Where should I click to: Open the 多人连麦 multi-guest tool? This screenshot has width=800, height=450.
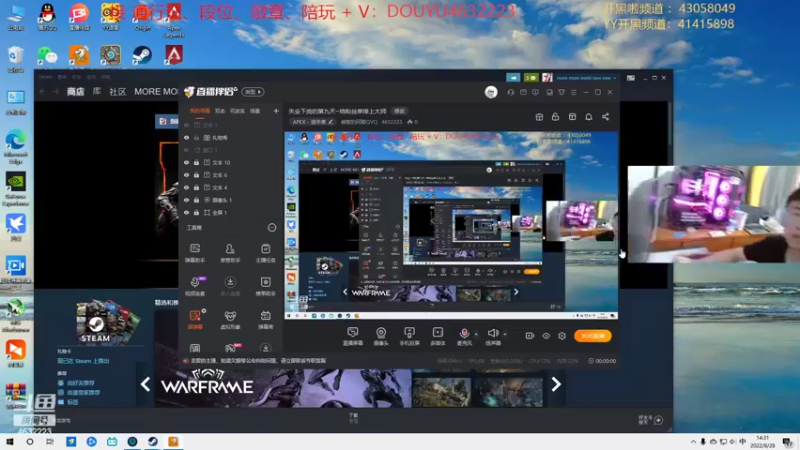tap(230, 286)
